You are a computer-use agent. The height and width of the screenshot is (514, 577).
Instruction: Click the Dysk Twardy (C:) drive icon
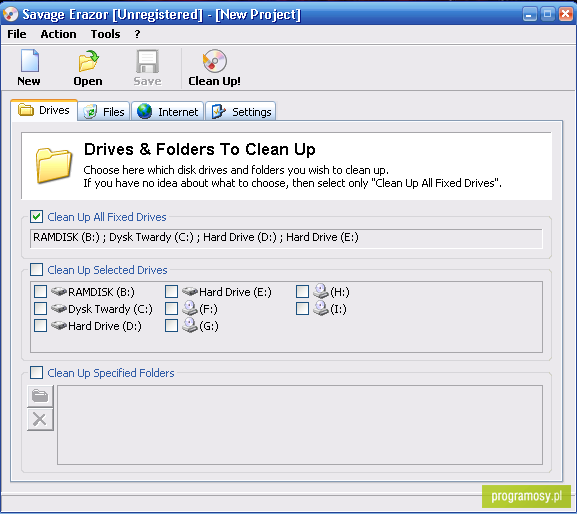[x=59, y=308]
